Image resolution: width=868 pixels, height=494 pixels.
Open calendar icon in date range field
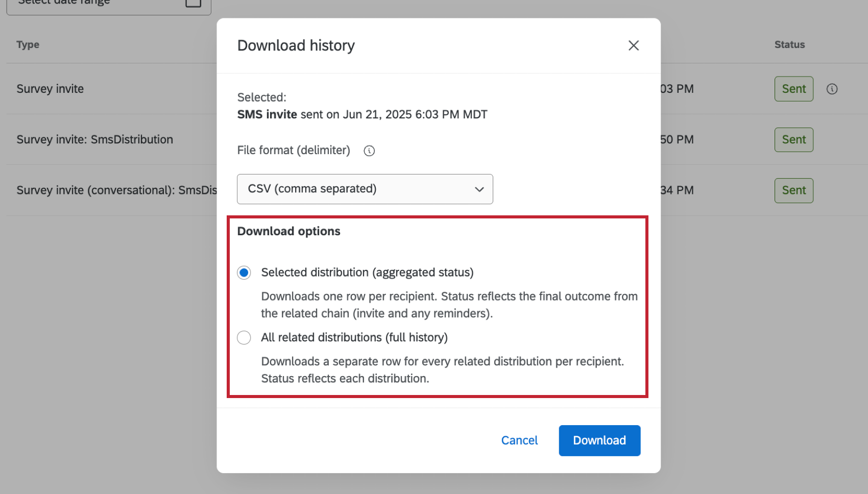193,3
